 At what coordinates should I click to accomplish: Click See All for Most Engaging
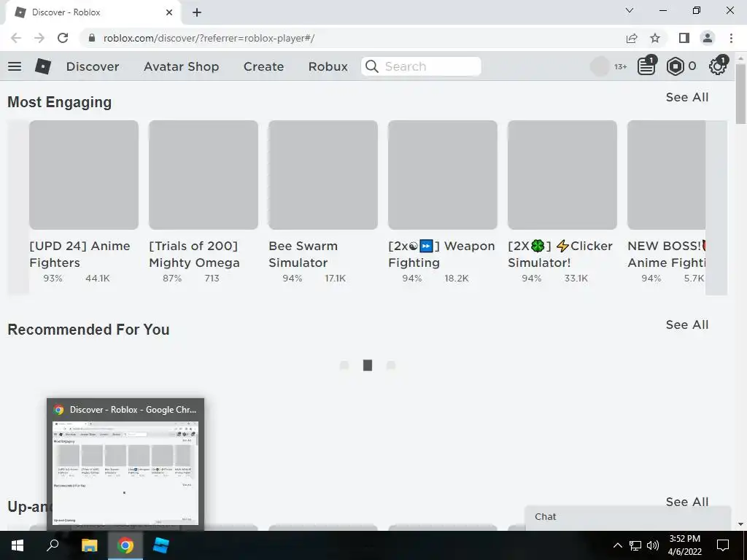pyautogui.click(x=687, y=97)
